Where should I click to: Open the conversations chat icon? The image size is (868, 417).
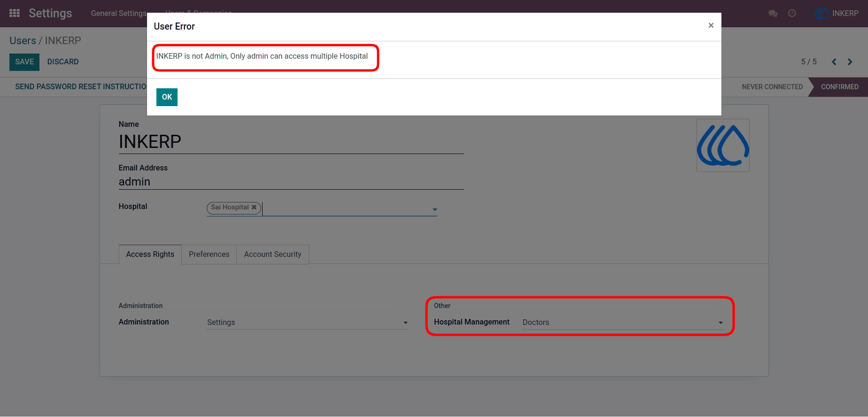coord(773,13)
